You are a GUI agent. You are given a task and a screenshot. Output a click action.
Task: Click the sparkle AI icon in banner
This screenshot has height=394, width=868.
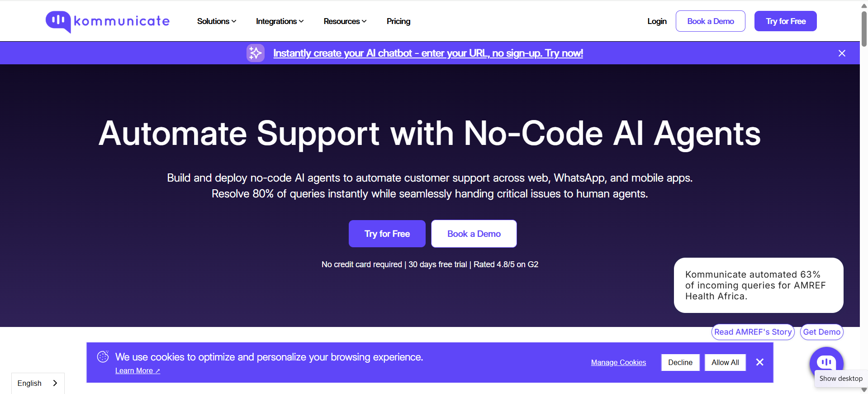point(255,53)
